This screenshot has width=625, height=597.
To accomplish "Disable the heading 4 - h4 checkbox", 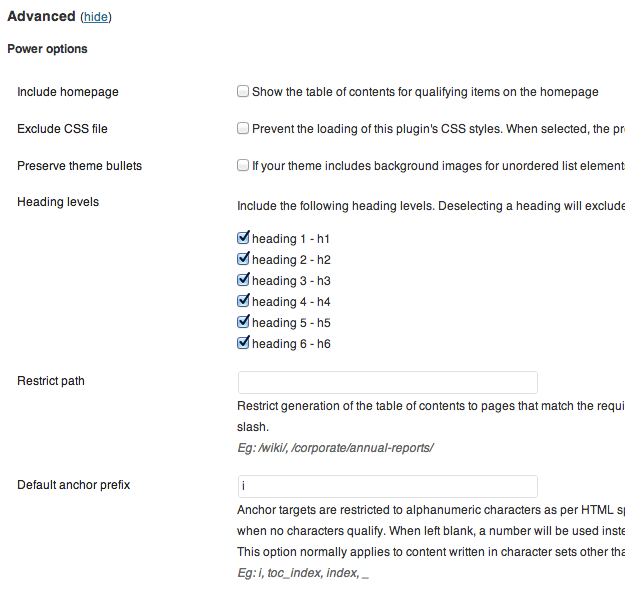I will 243,301.
